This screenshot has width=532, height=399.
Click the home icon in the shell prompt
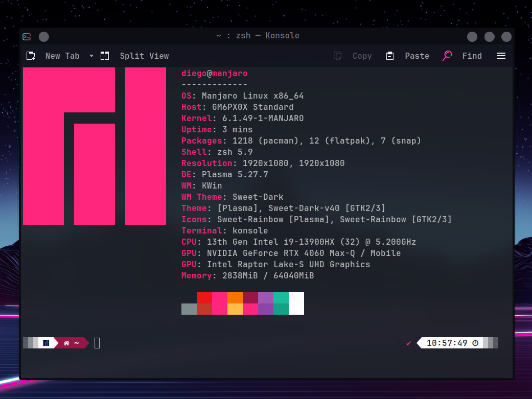coord(66,343)
